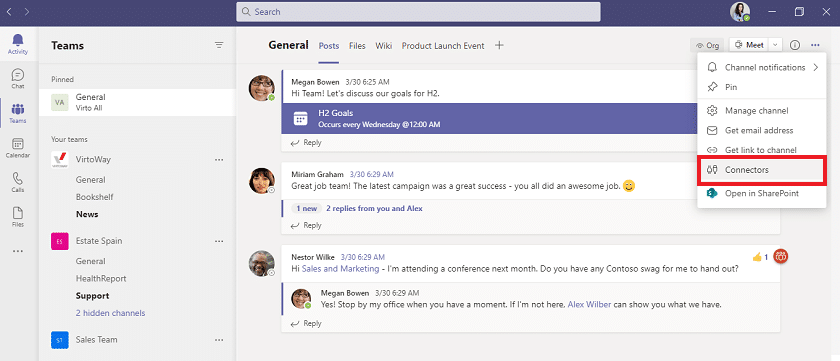This screenshot has width=840, height=361.
Task: Start a meeting with the Meet button
Action: click(x=750, y=46)
